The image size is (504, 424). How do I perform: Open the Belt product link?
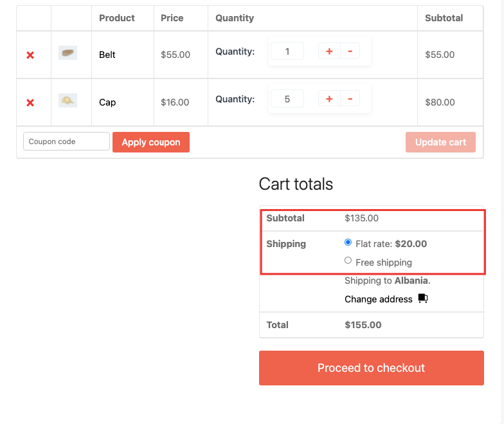(107, 55)
